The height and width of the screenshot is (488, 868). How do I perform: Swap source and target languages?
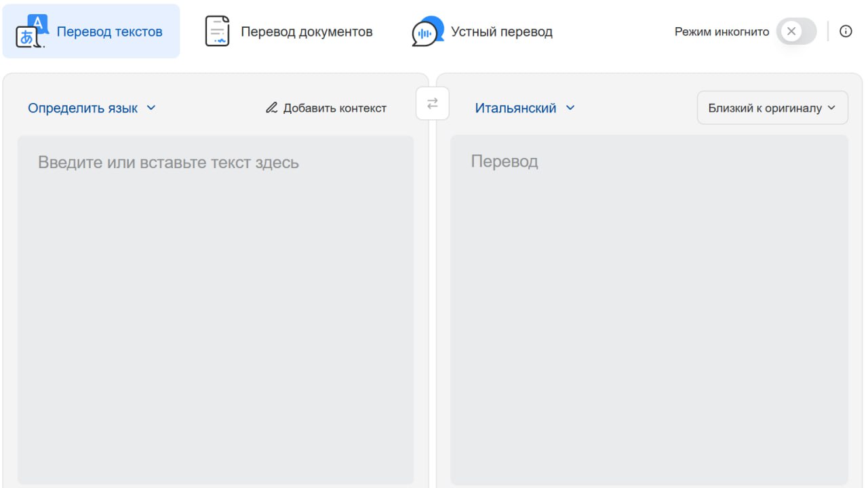[433, 104]
